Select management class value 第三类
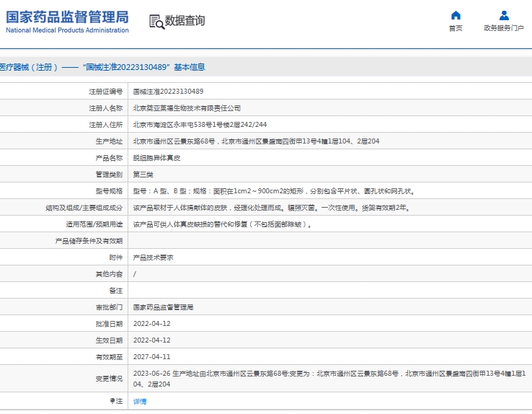This screenshot has height=414, width=532. tap(143, 175)
